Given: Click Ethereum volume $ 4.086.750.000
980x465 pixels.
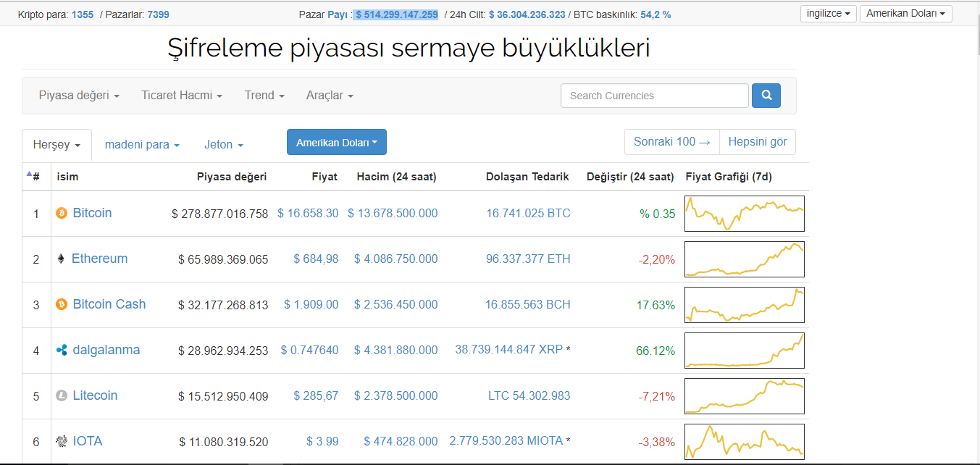Looking at the screenshot, I should click(x=396, y=259).
